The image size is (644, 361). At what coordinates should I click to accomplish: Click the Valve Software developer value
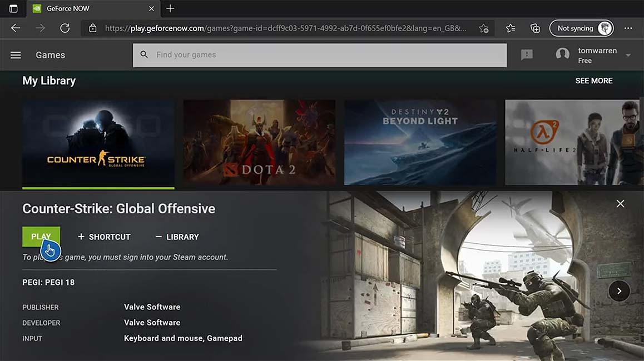click(x=152, y=323)
